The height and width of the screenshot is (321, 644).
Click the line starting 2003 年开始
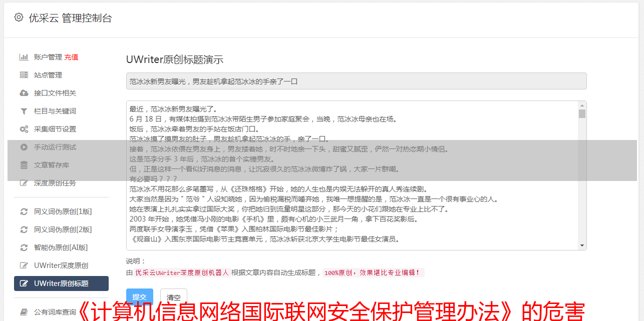[x=273, y=219]
